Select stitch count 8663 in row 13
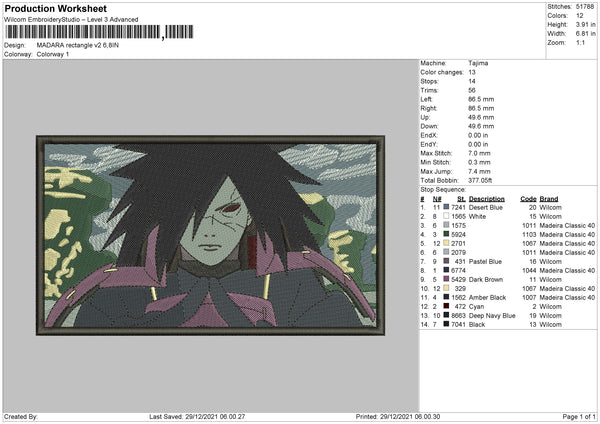This screenshot has width=600, height=424. pyautogui.click(x=458, y=315)
